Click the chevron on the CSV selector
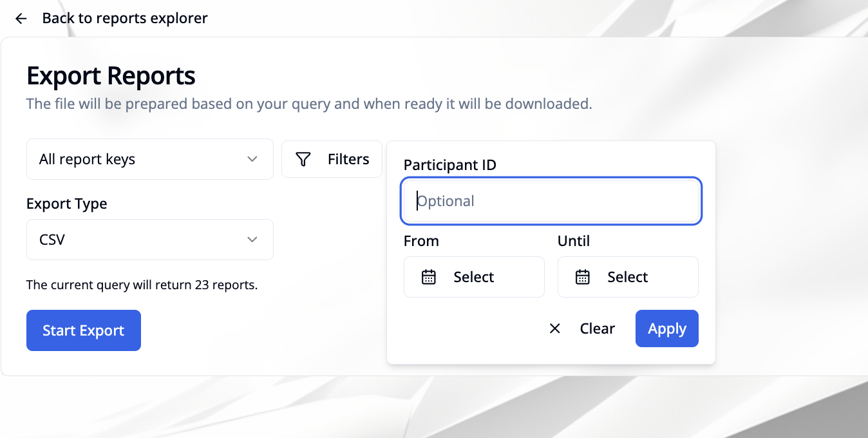The image size is (868, 438). pos(252,239)
